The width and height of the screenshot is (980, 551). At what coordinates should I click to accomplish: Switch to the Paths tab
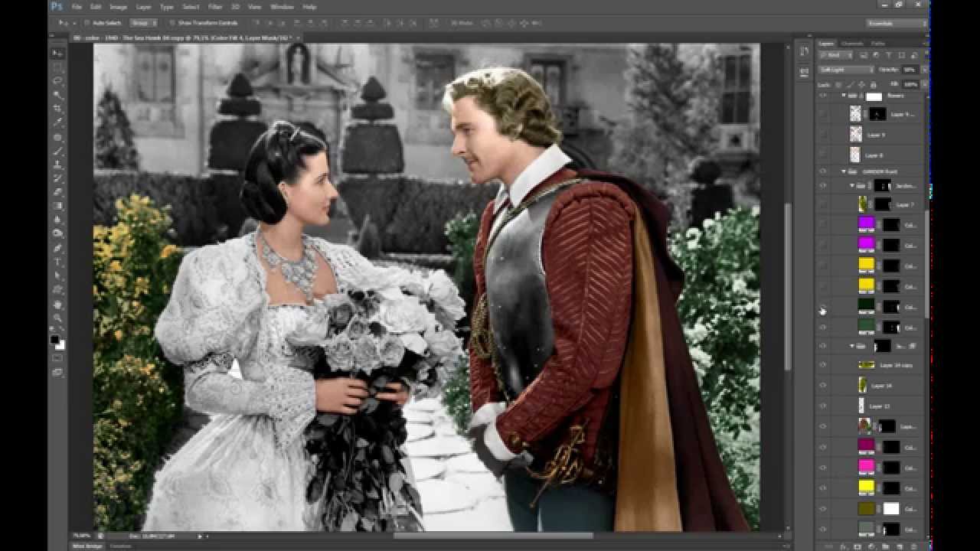pos(877,44)
